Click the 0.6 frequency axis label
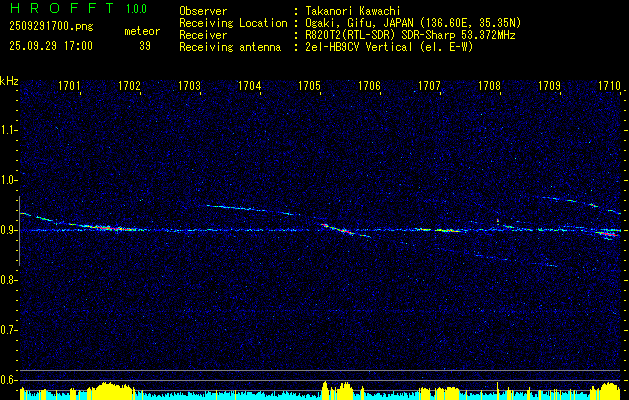Image resolution: width=629 pixels, height=400 pixels. coord(8,380)
